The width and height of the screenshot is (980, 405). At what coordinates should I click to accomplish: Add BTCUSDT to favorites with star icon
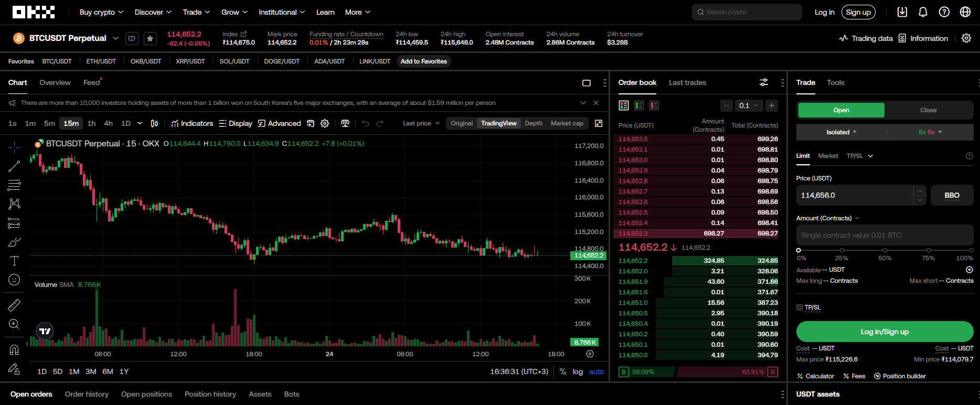[x=150, y=38]
